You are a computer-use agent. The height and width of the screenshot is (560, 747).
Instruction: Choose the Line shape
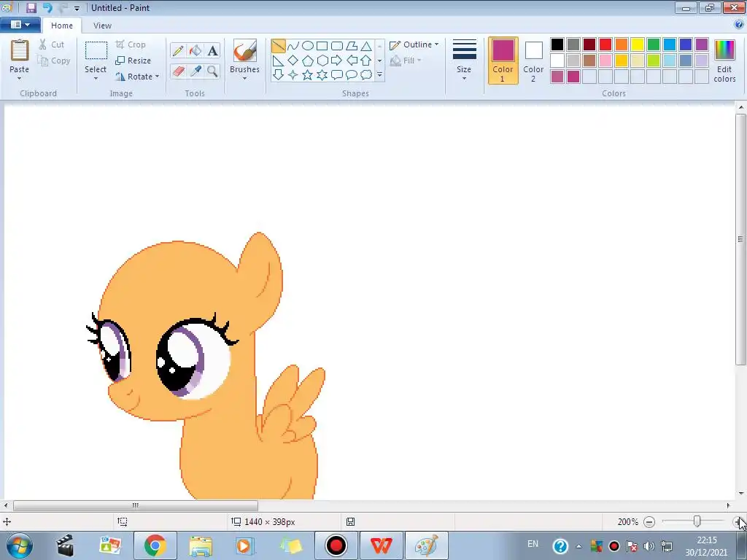278,46
